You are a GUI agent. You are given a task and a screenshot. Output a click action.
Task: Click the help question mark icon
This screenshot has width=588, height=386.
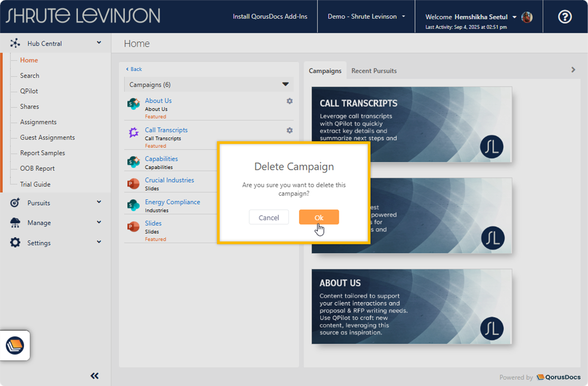[x=565, y=17]
